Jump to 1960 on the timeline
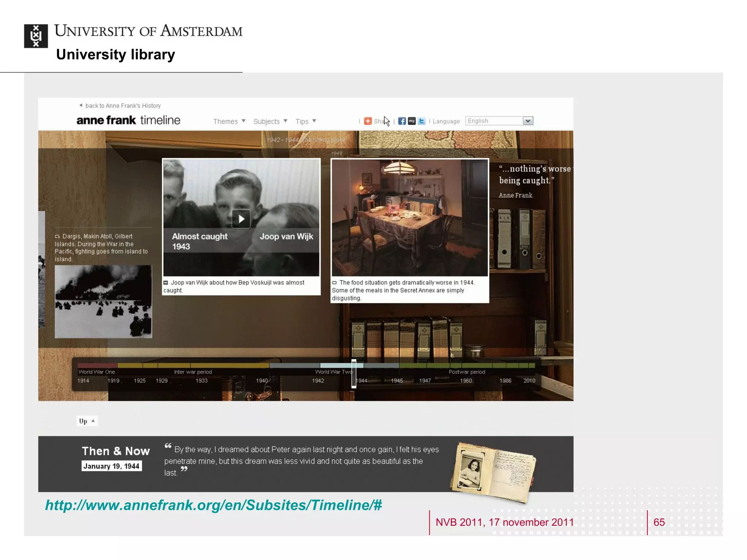 click(x=466, y=381)
